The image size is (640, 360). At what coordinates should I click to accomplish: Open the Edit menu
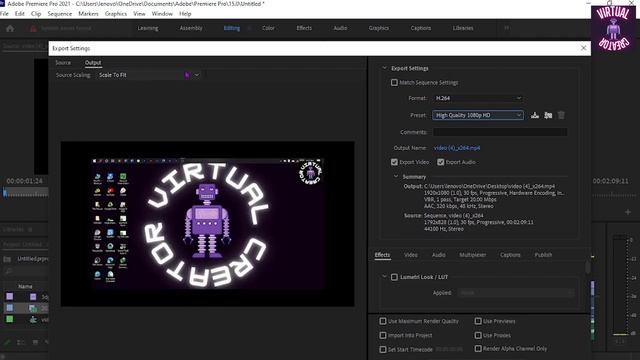point(20,13)
